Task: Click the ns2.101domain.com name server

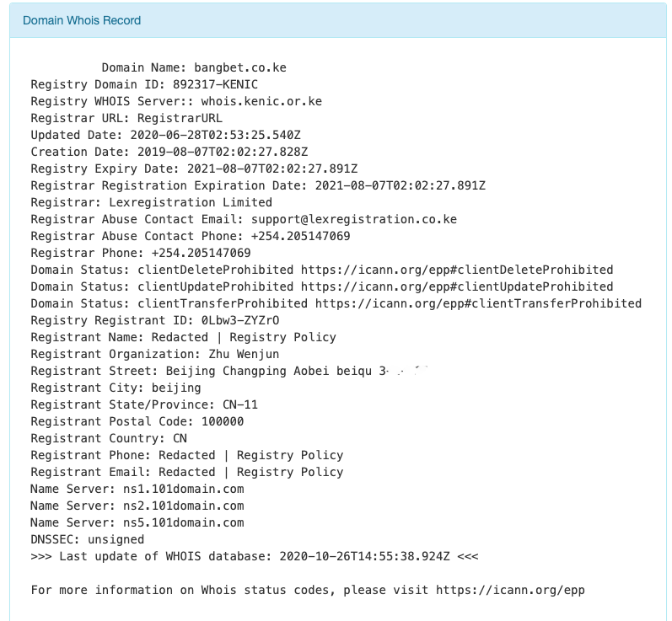Action: click(184, 506)
